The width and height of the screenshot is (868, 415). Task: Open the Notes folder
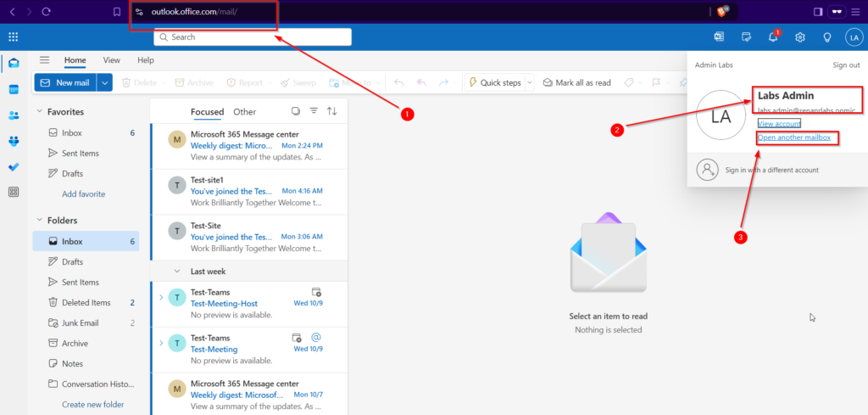coord(86,364)
